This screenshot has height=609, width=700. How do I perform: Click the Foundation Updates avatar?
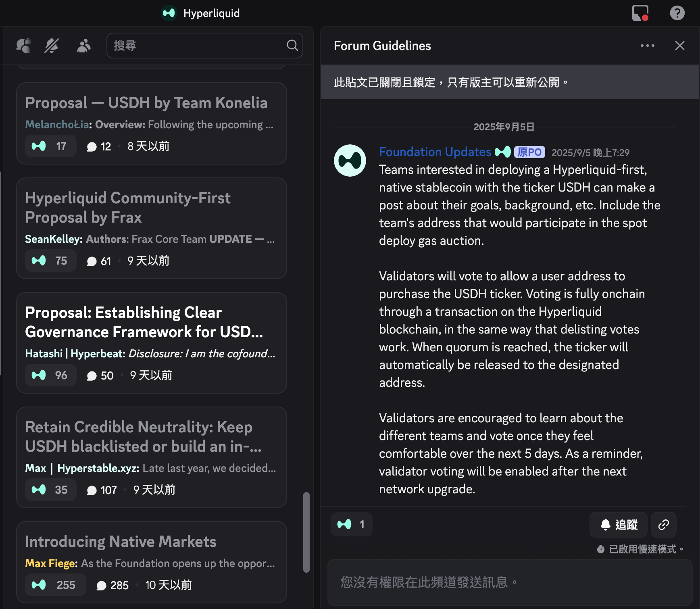click(x=350, y=161)
